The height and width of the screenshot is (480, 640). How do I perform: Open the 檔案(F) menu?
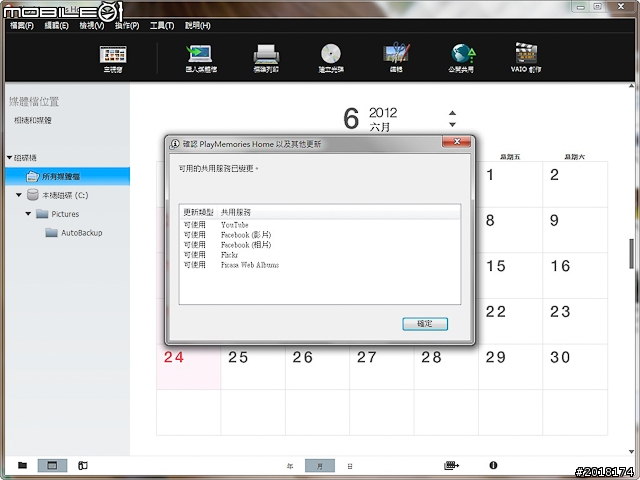point(21,25)
